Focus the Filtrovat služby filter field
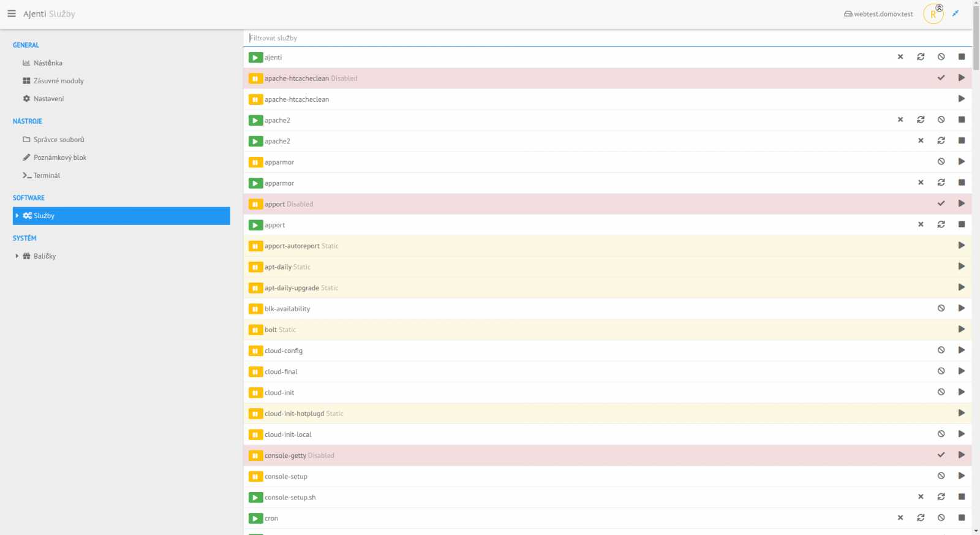980x535 pixels. (x=608, y=38)
